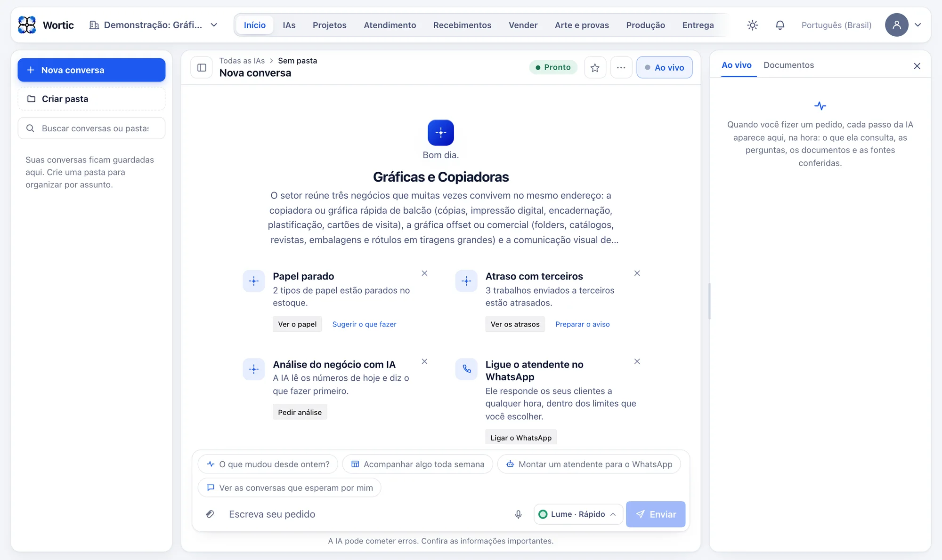Open the IAs nav tab
The image size is (942, 560).
click(x=289, y=25)
